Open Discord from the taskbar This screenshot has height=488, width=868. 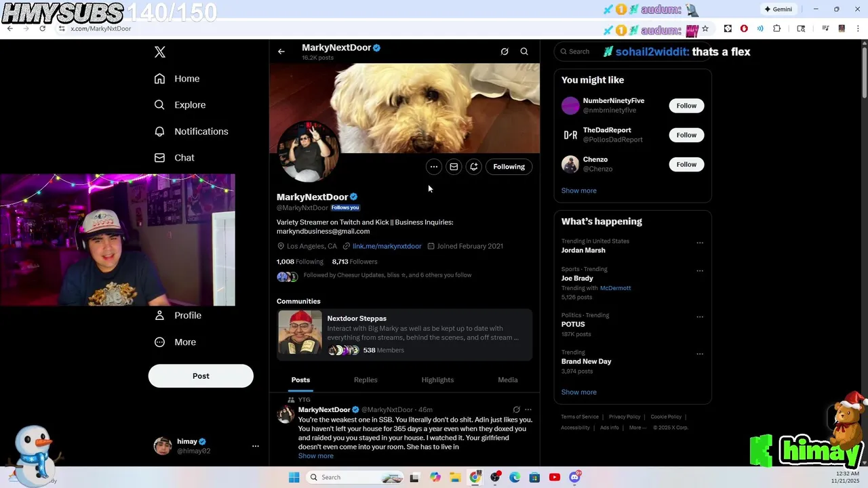(x=575, y=477)
